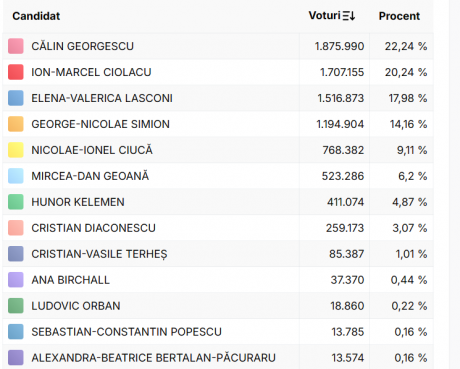Click the orange swatch beside George-Nicolae Simion

pyautogui.click(x=16, y=124)
